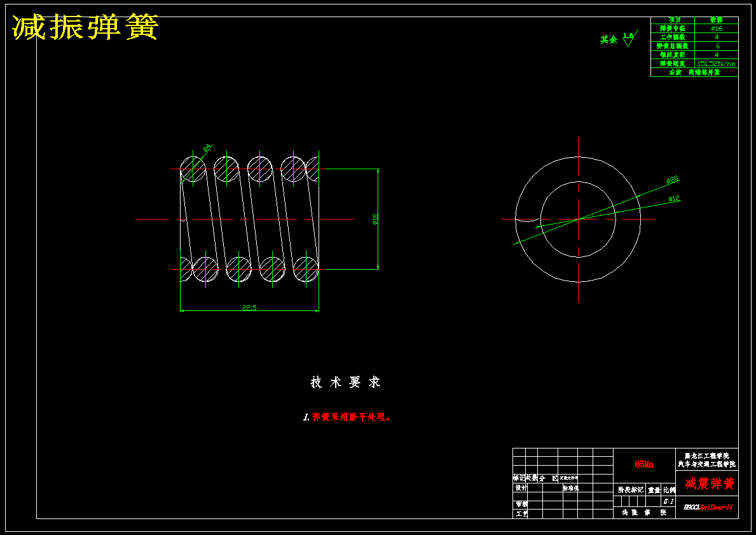The height and width of the screenshot is (535, 756).
Task: Click the 工艺 title block cell
Action: pyautogui.click(x=521, y=514)
